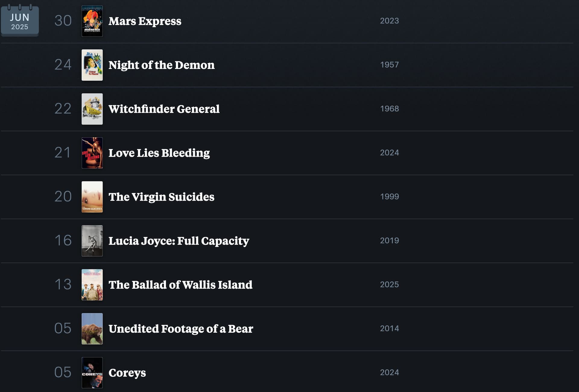Open The Ballad of Wallis Island poster

[92, 285]
